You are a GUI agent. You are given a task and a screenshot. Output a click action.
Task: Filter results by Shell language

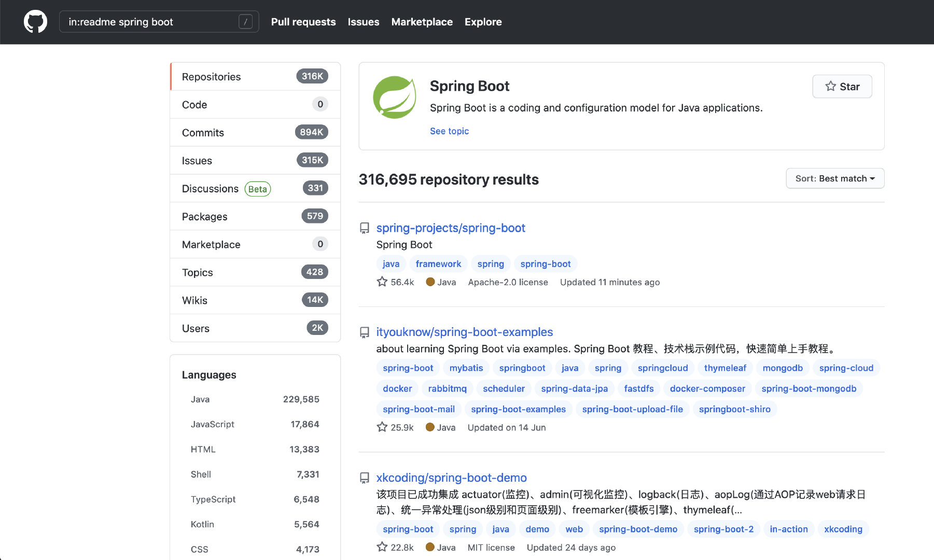(x=255, y=474)
